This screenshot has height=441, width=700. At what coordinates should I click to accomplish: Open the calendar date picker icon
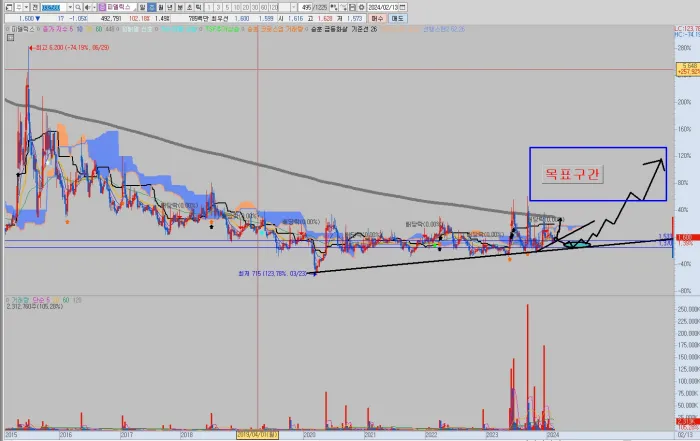402,7
